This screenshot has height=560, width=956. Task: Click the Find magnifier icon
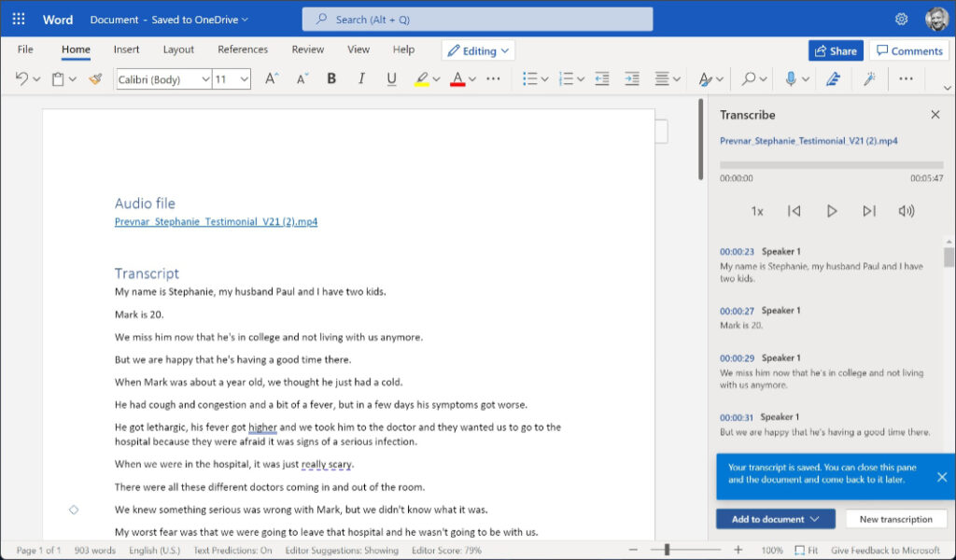[x=747, y=78]
